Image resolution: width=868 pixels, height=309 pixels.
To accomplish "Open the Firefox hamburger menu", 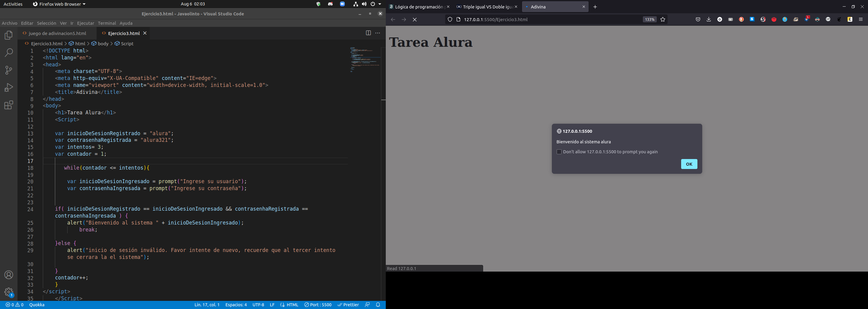I will (860, 20).
